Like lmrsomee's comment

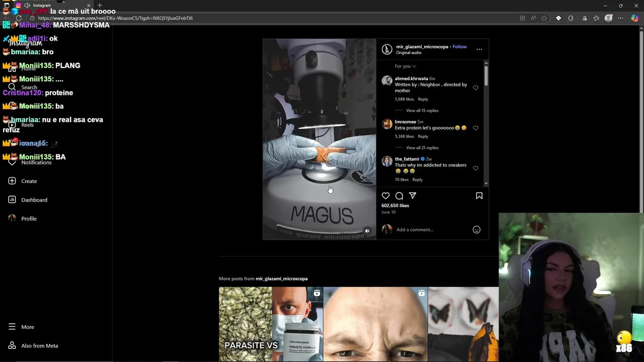(475, 128)
